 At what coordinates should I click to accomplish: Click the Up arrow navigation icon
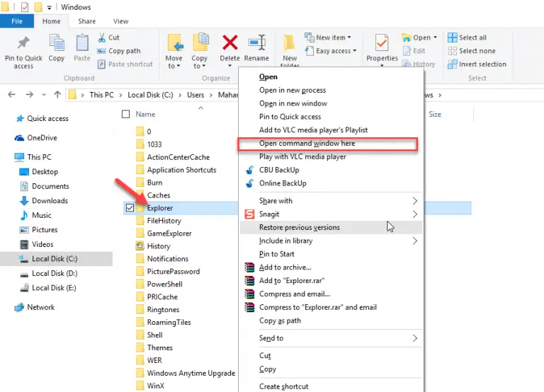(57, 95)
